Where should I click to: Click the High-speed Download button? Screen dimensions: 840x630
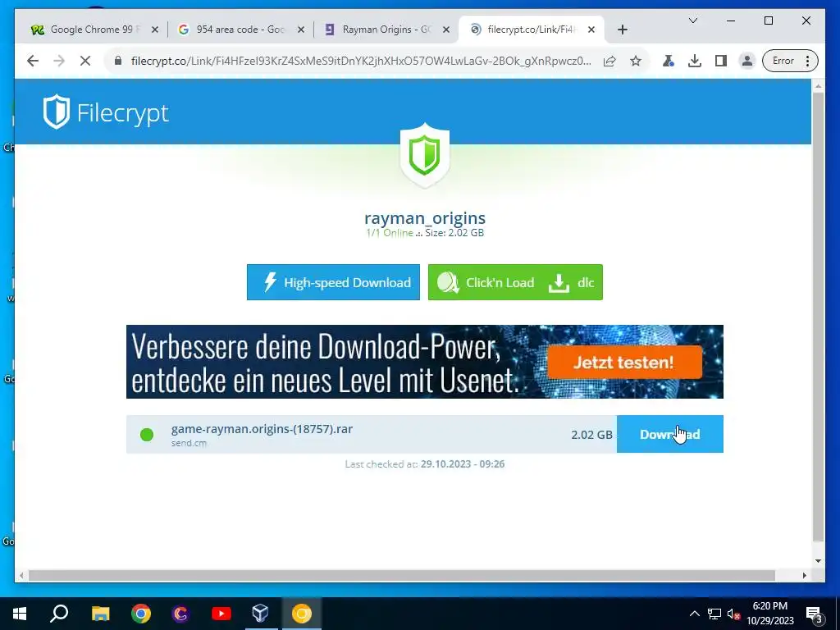[333, 282]
